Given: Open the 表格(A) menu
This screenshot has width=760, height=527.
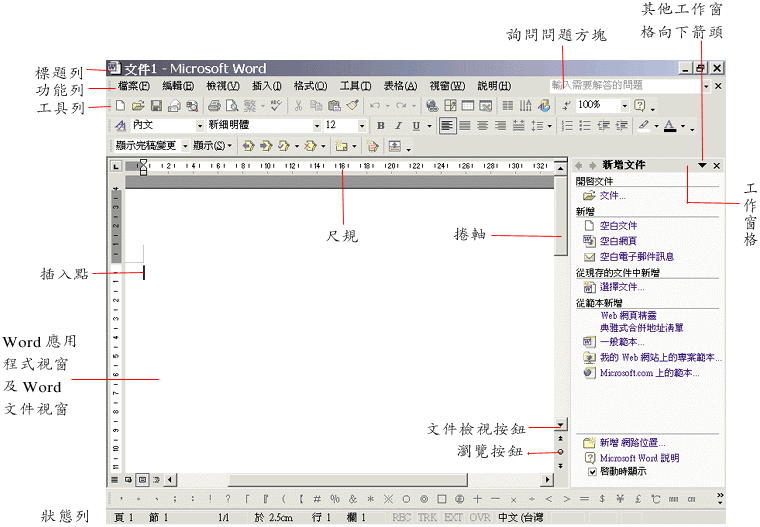Looking at the screenshot, I should pos(400,86).
